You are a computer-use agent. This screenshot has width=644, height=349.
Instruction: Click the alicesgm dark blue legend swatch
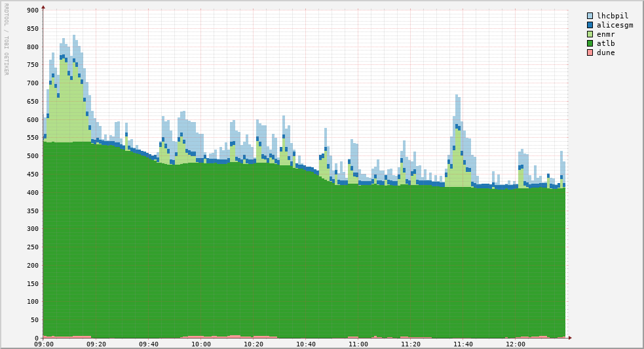(590, 25)
